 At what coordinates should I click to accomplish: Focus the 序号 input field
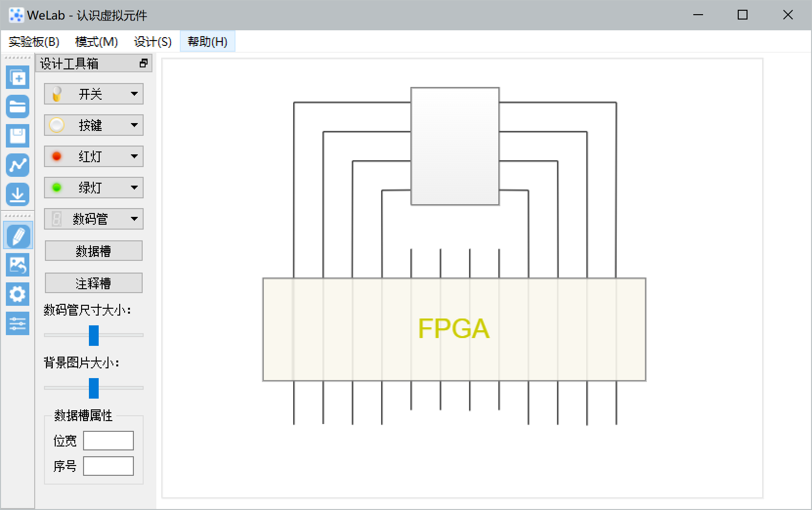pyautogui.click(x=108, y=466)
